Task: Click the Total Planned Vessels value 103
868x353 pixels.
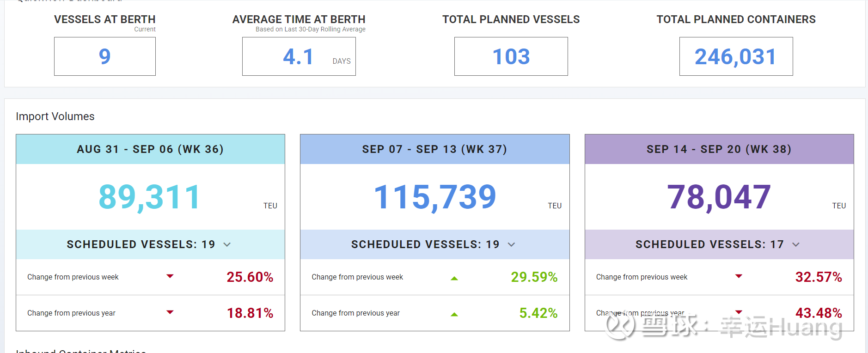Action: pos(511,56)
